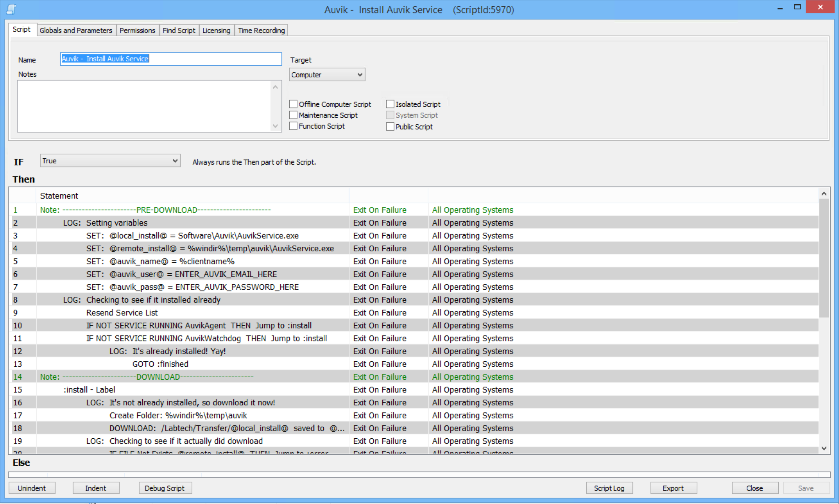Screen dimensions: 839x504
Task: Select the SET @local_install@ statement
Action: pos(413,235)
